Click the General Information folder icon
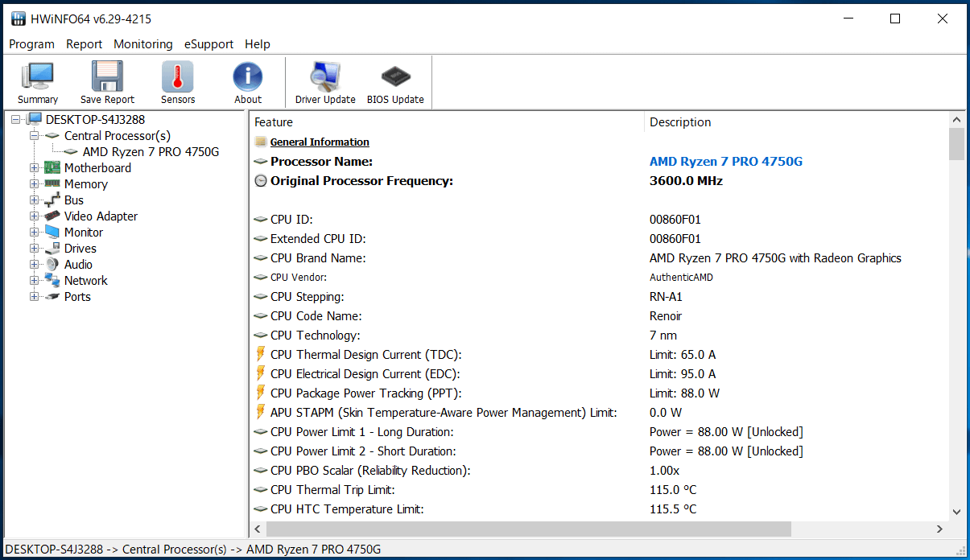This screenshot has width=970, height=560. [261, 142]
